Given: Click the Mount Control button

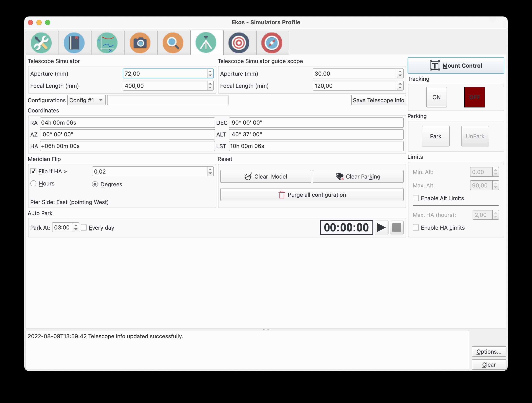Looking at the screenshot, I should [455, 66].
